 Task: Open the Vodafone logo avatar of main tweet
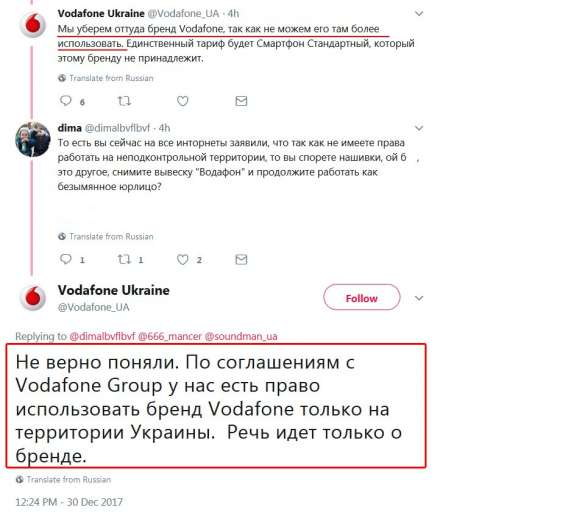(33, 298)
